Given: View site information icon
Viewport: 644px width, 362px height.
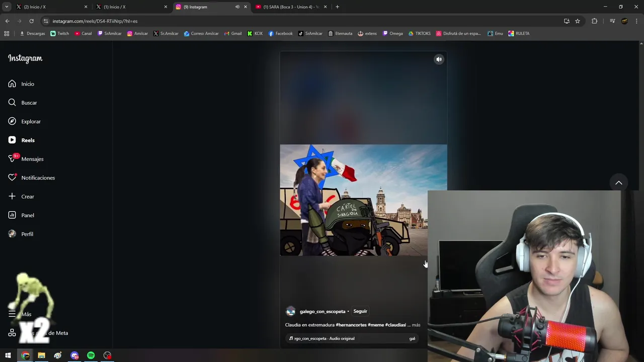Looking at the screenshot, I should coord(46,21).
